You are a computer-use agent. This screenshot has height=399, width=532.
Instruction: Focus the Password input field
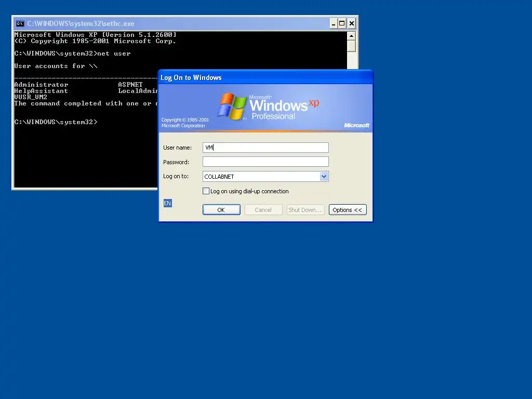tap(265, 162)
